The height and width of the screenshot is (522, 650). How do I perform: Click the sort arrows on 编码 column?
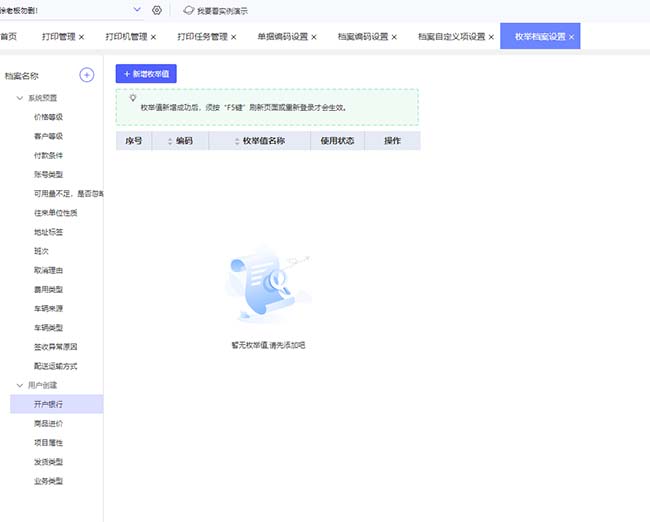(x=170, y=142)
